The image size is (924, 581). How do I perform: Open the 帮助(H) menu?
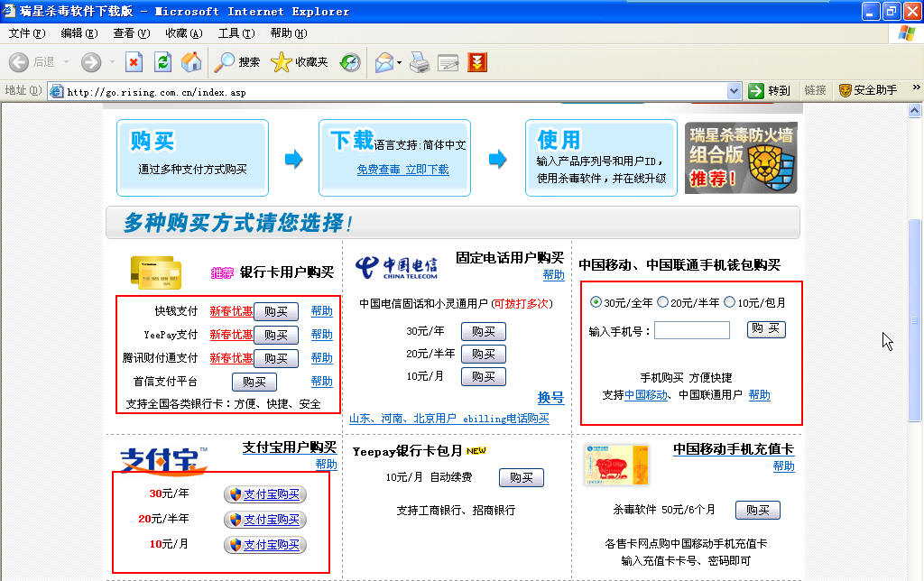(x=288, y=33)
